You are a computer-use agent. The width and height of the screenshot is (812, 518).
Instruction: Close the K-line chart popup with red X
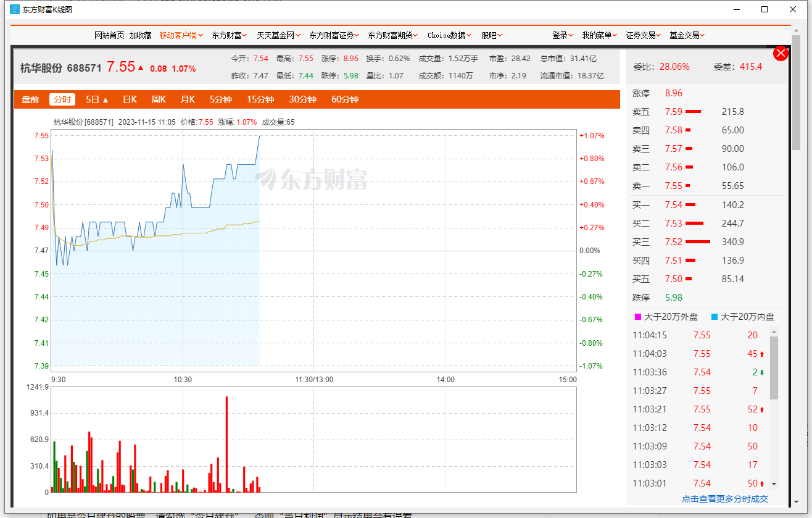tap(781, 53)
